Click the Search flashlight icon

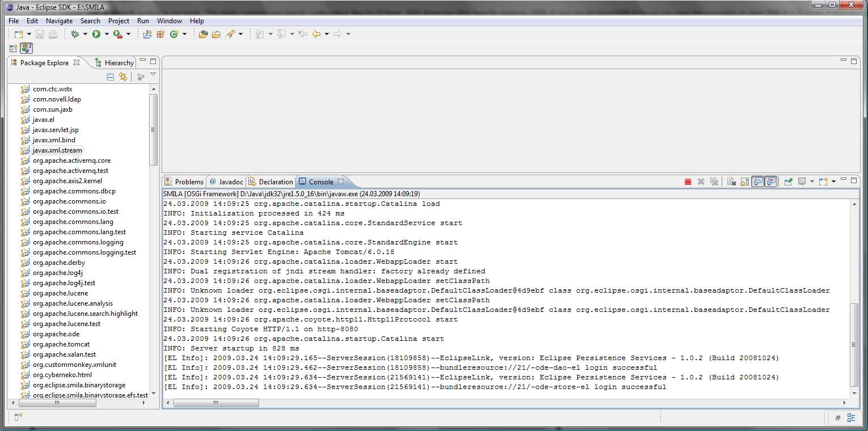click(230, 35)
